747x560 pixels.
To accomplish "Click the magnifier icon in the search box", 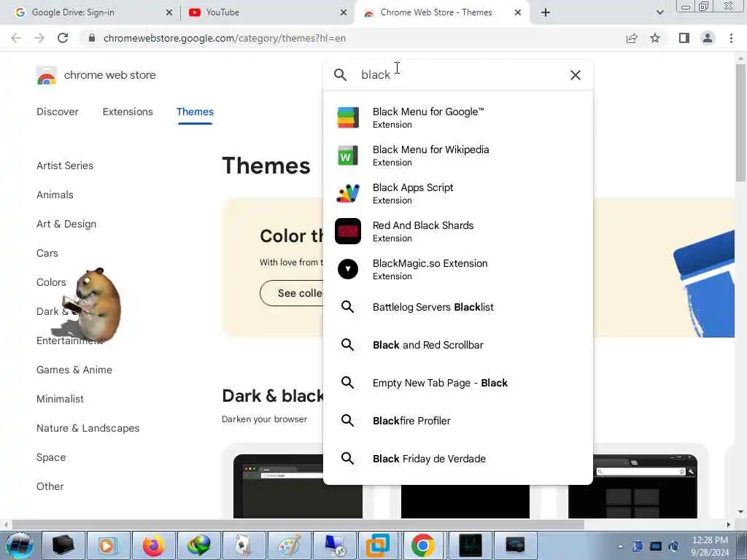I will (340, 75).
